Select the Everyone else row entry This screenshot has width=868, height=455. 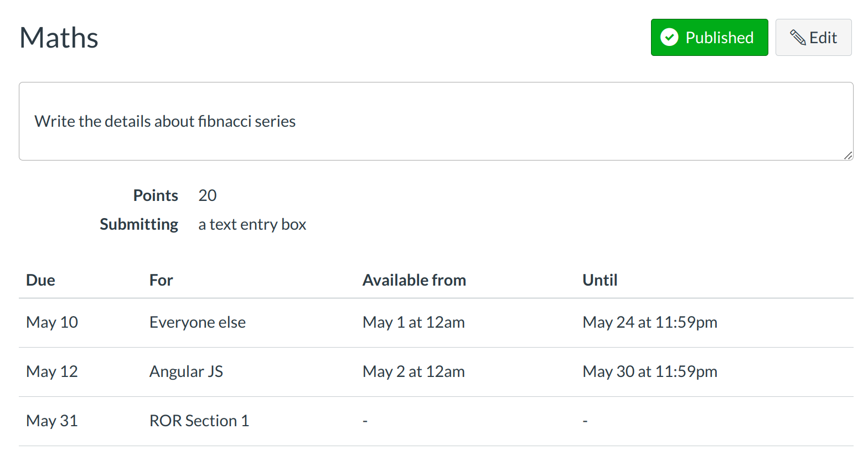(198, 322)
